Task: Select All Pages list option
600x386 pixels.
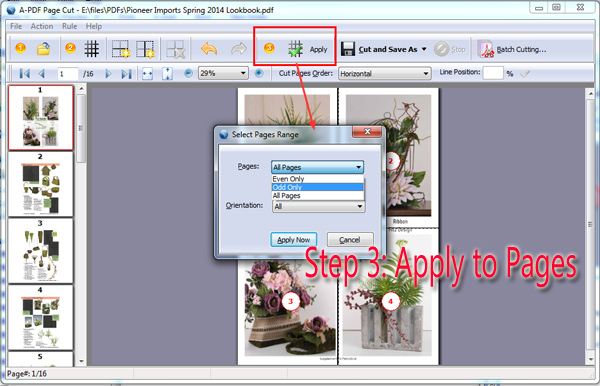Action: [317, 195]
